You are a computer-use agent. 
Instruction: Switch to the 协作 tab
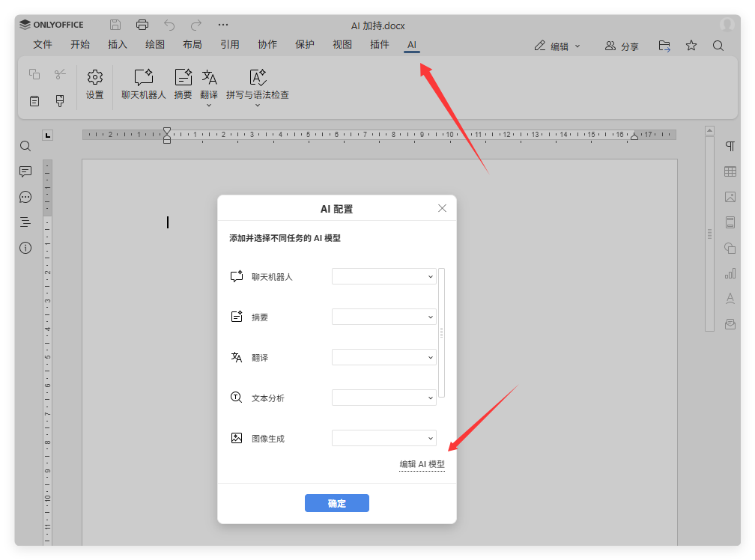point(267,45)
